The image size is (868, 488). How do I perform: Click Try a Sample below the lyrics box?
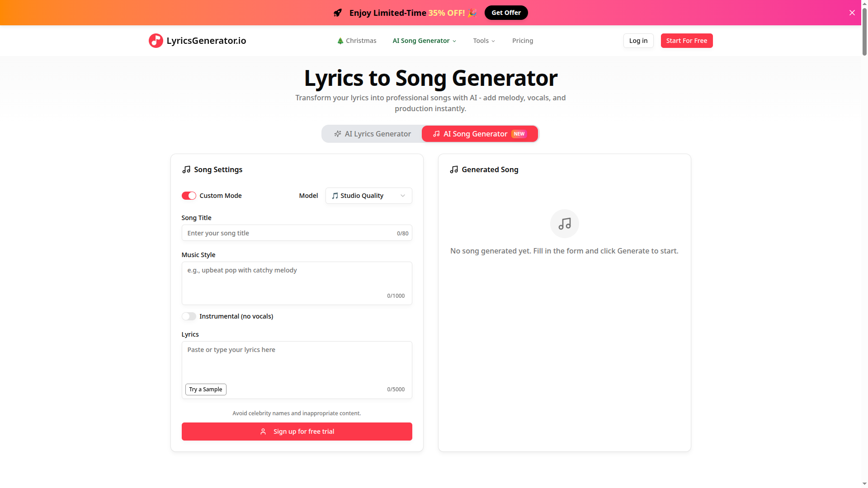click(206, 389)
